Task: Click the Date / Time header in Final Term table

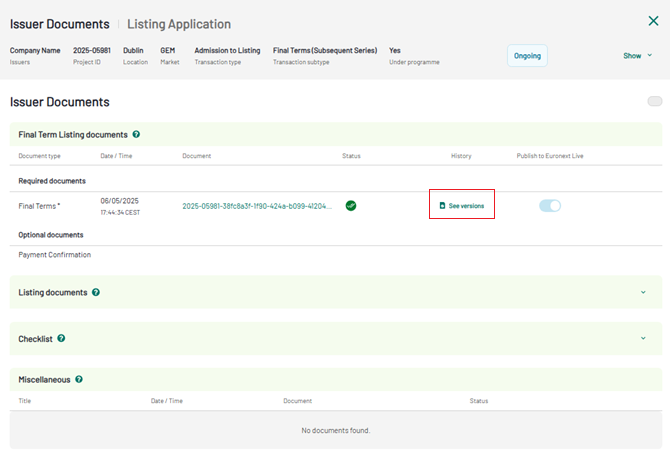Action: pos(116,156)
